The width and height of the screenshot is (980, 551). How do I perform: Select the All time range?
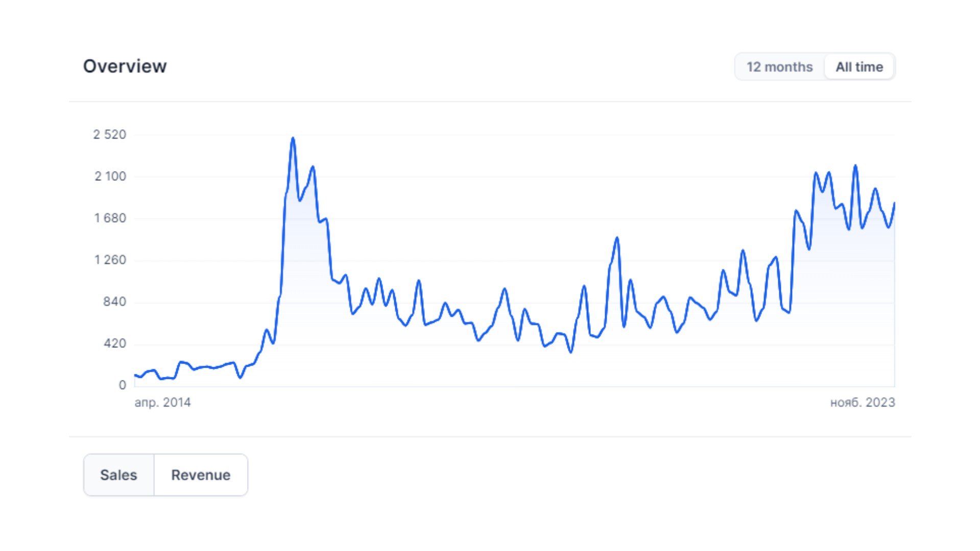click(x=859, y=67)
